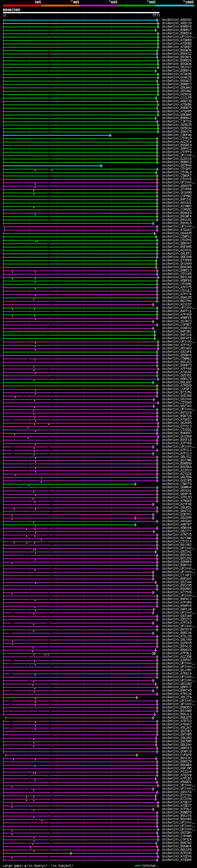
Task: Select label UniRef100_Q8RVC2
Action: pos(177,149)
